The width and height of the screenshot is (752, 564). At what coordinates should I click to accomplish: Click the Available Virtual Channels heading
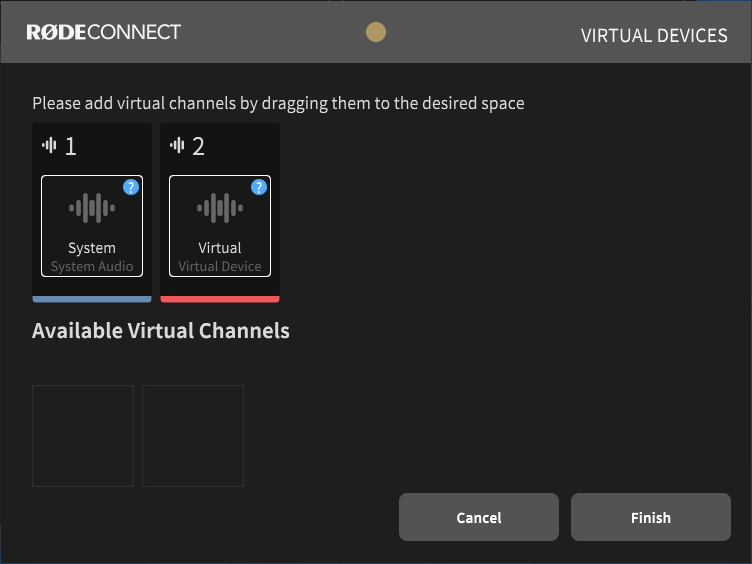161,331
